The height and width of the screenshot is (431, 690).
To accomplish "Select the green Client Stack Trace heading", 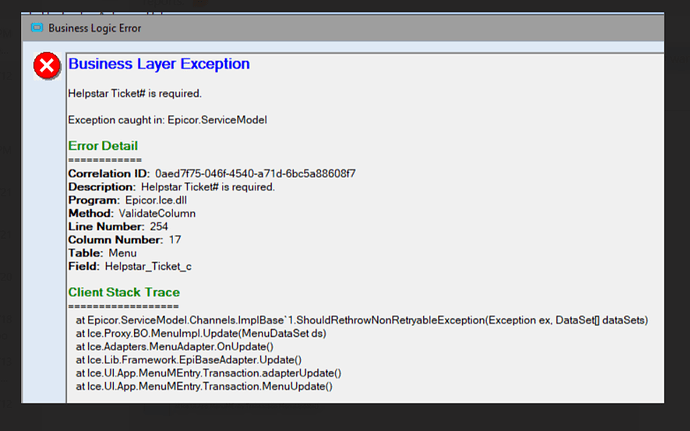I will pyautogui.click(x=124, y=292).
